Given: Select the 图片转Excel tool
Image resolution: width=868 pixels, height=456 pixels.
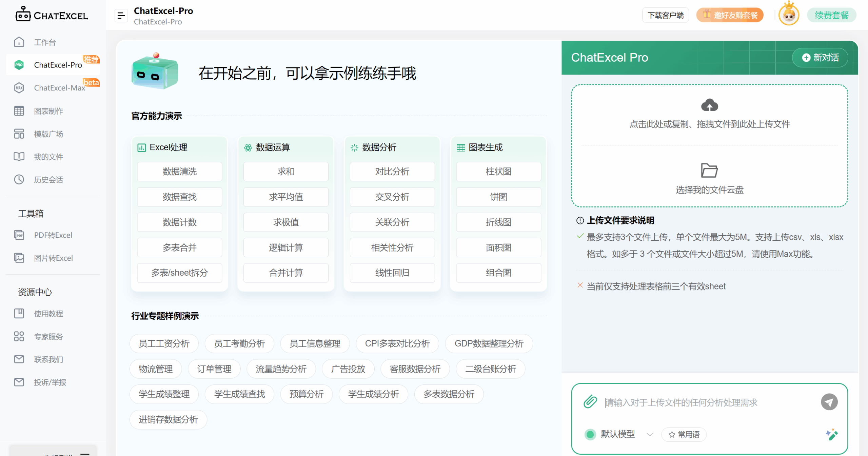Looking at the screenshot, I should [x=19, y=258].
